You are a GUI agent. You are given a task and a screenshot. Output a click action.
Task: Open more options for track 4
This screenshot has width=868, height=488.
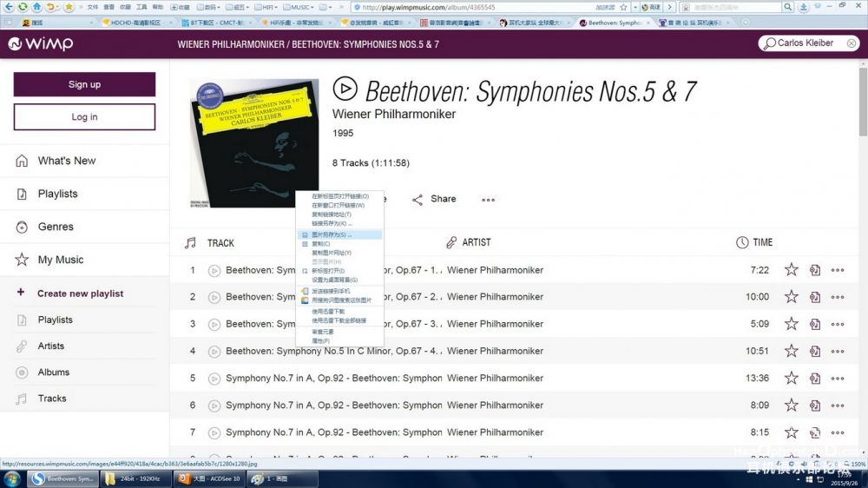click(838, 351)
